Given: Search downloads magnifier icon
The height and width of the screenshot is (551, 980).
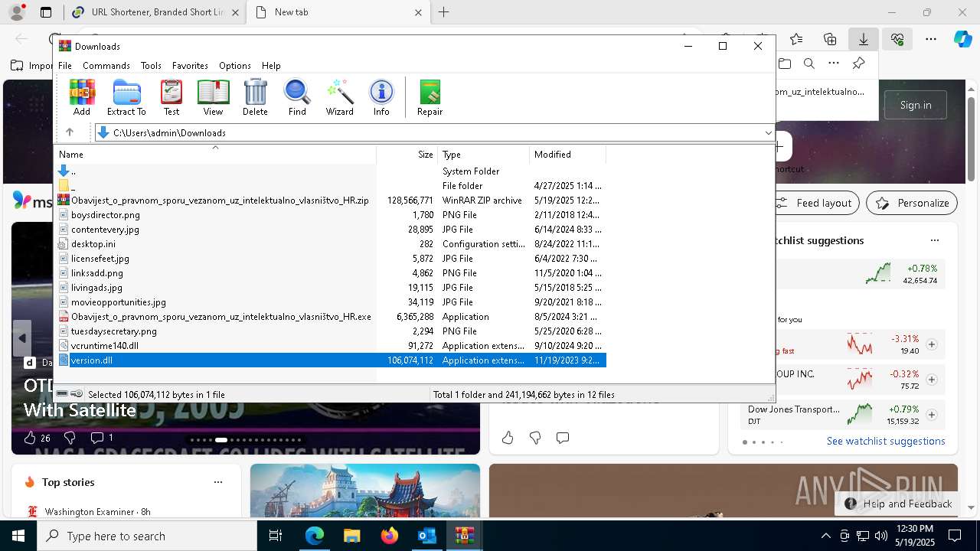Looking at the screenshot, I should click(808, 64).
